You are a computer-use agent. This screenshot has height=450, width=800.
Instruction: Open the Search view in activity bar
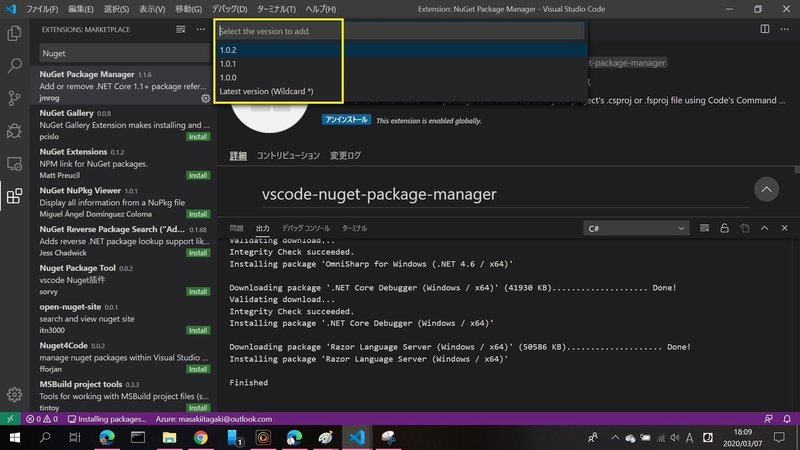(14, 65)
